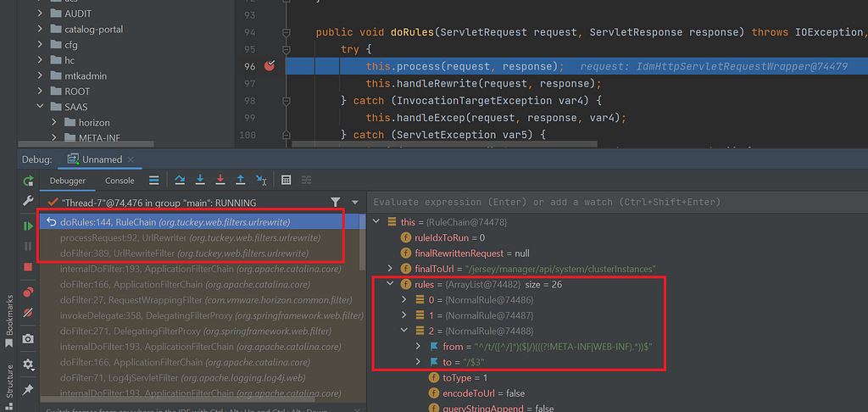Click the Resume Program green icon
868x412 pixels.
tap(28, 226)
